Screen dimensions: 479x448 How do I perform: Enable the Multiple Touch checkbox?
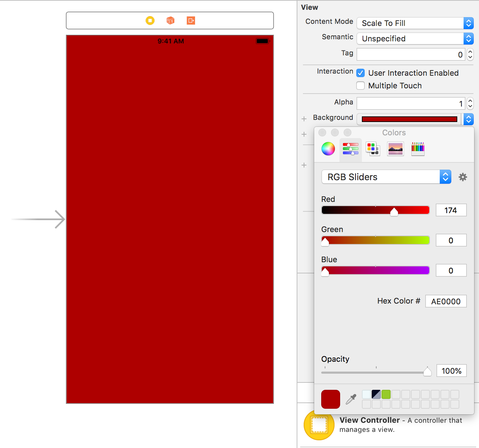[360, 86]
